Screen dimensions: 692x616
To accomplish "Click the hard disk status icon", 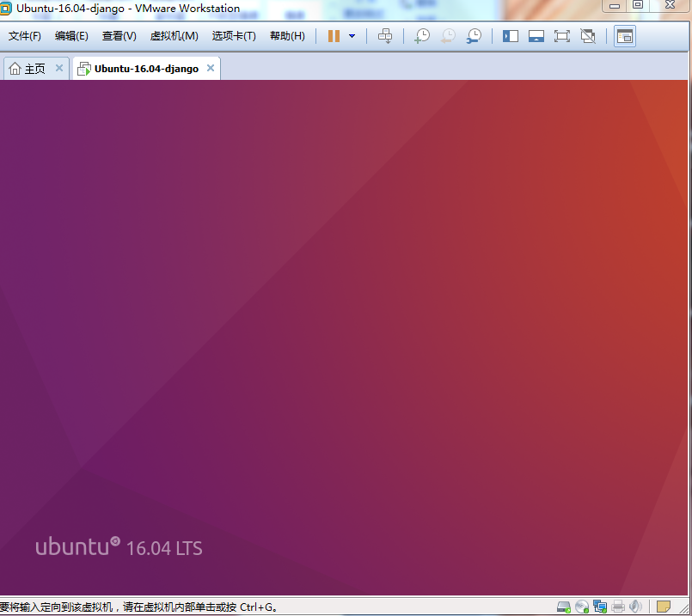I will (563, 607).
